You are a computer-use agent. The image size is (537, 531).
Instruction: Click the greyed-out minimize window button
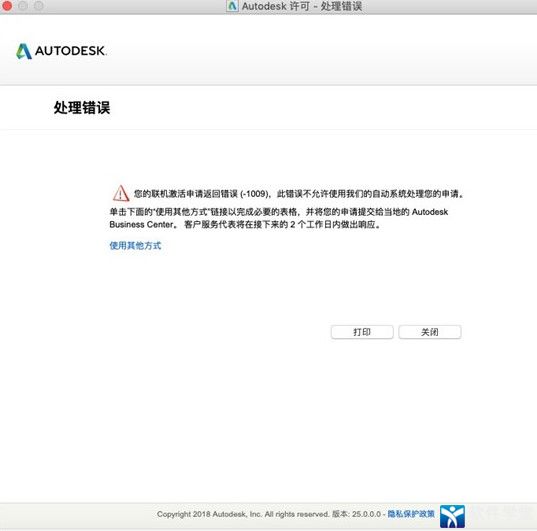[x=23, y=6]
